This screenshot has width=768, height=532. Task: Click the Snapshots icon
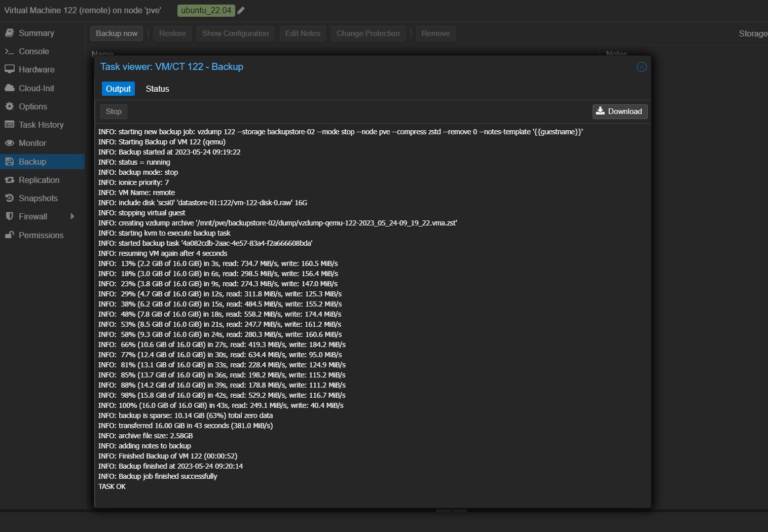click(x=9, y=198)
